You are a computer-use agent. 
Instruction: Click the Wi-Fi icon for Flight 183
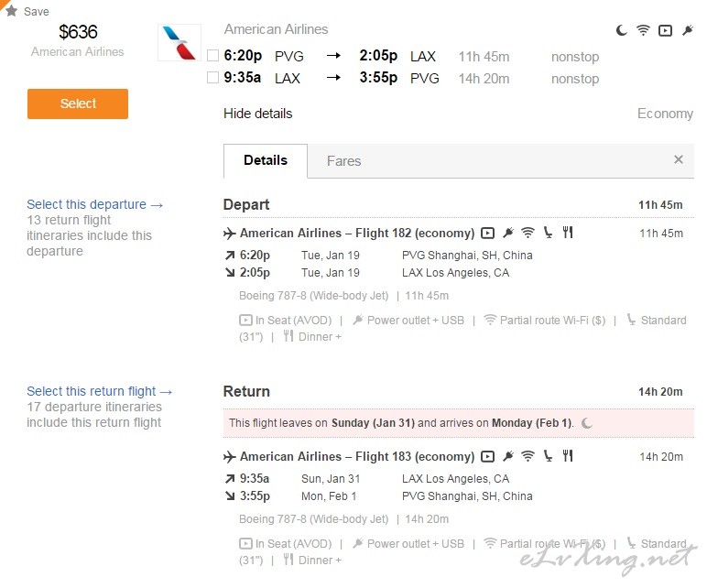click(528, 456)
